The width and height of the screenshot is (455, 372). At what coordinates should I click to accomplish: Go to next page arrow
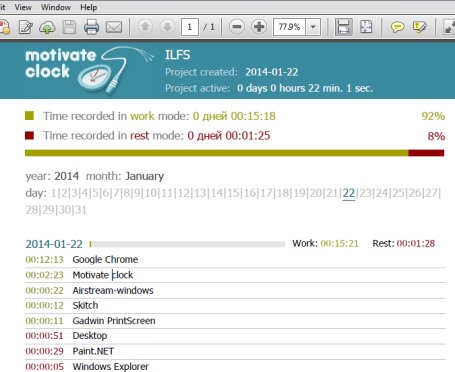click(x=167, y=27)
